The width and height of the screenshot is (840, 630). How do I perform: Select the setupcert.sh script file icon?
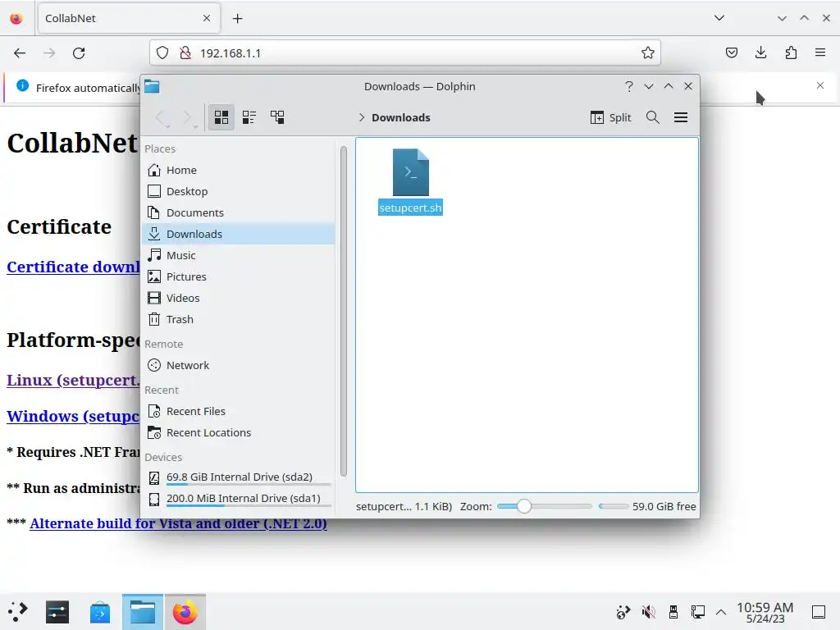tap(410, 172)
